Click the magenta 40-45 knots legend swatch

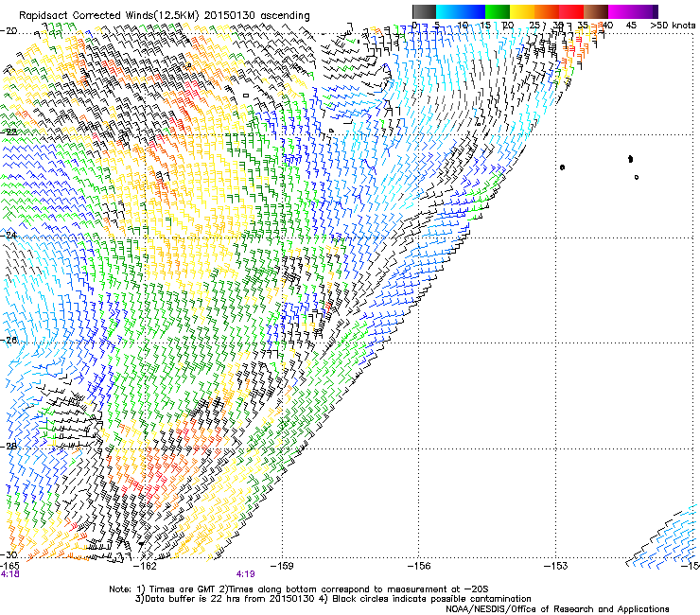tap(621, 11)
